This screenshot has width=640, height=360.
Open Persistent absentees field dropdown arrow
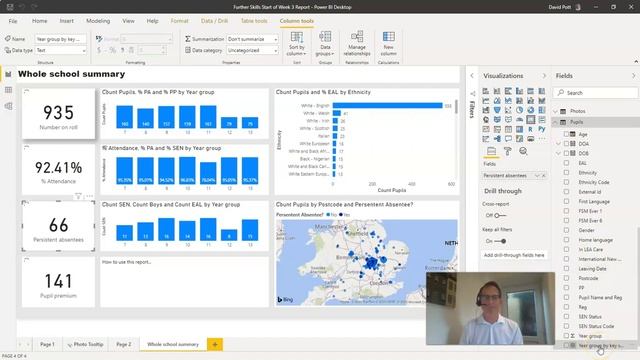[537, 176]
